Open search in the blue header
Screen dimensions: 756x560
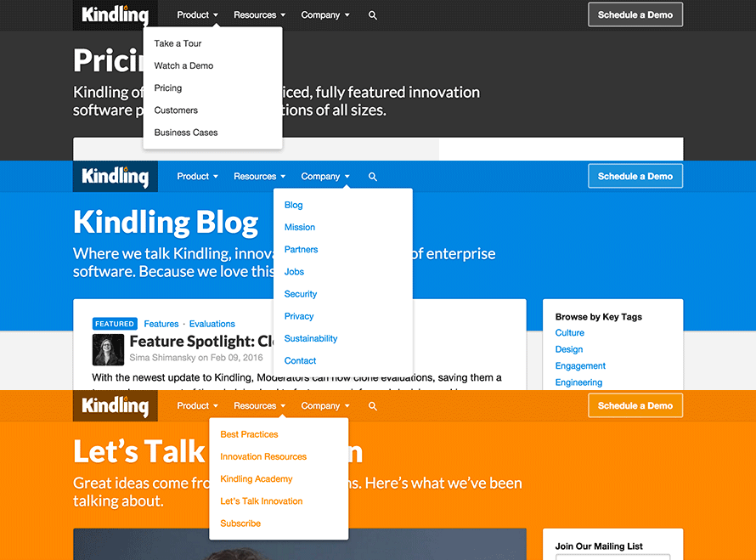(x=373, y=177)
